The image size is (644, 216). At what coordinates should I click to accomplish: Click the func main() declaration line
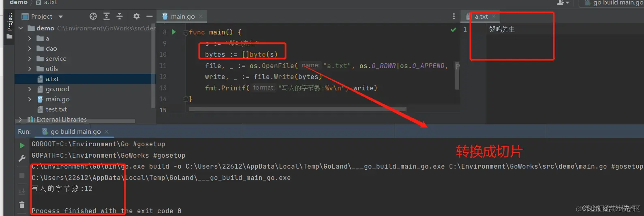tap(215, 32)
